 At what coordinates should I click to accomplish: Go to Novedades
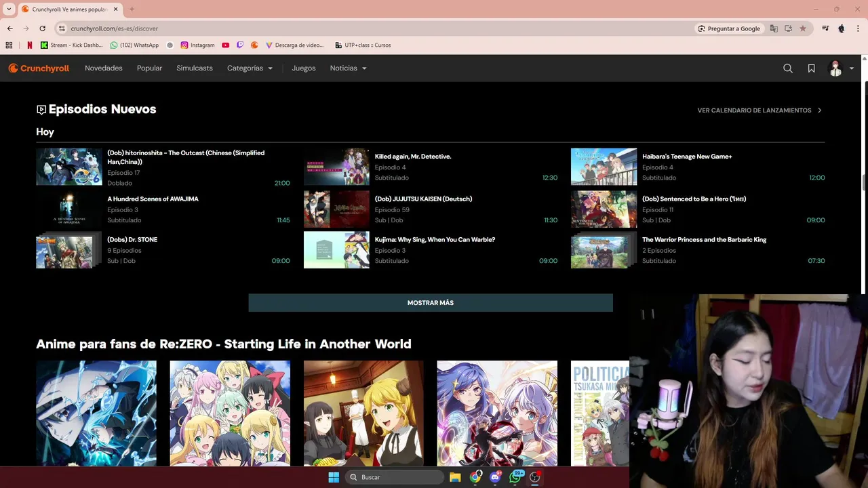click(x=104, y=68)
